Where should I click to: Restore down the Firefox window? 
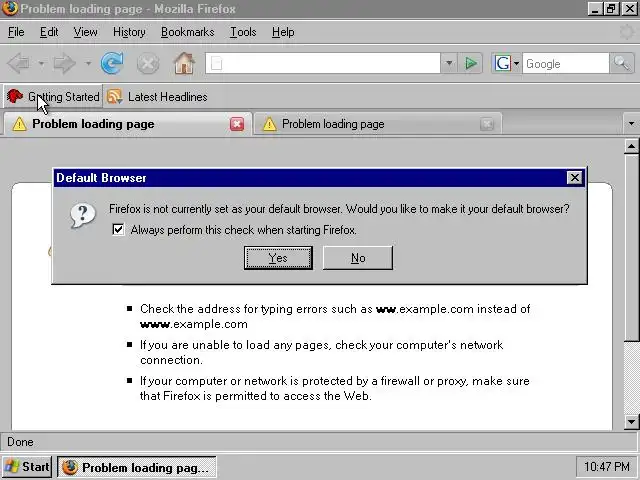611,9
